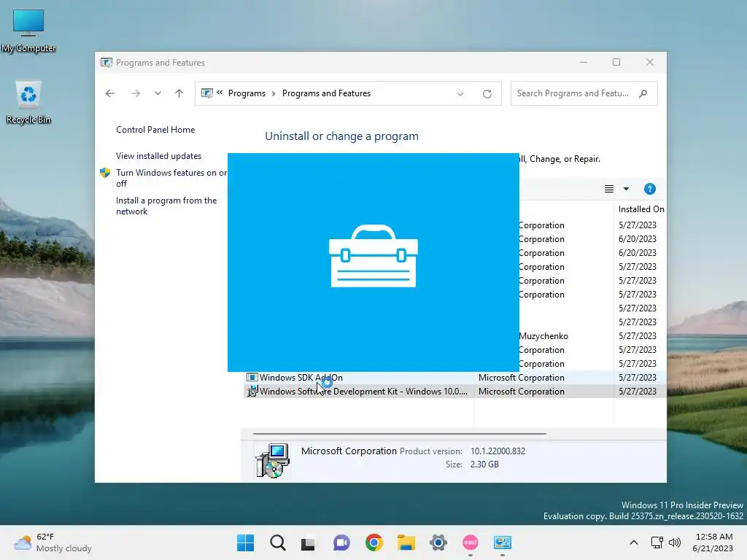Click product version 10.1.22000.832 in details pane
747x560 pixels.
[x=498, y=451]
